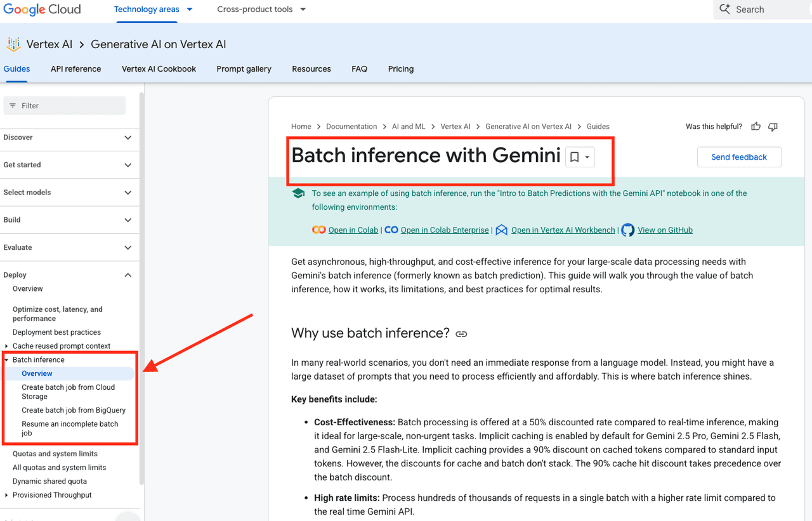Select highlighted Overview under Batch inference
Screen dimensions: 812x521
(x=69, y=374)
